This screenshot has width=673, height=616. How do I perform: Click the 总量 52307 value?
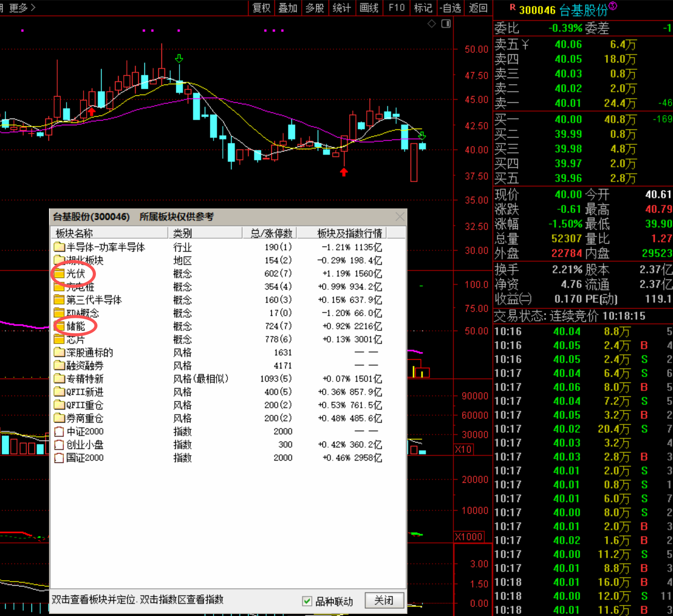coord(567,239)
